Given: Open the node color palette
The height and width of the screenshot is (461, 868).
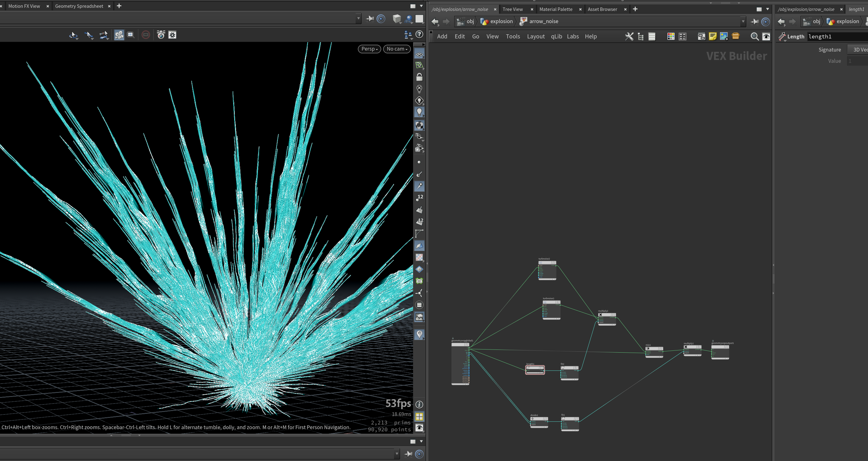Looking at the screenshot, I should pos(671,37).
